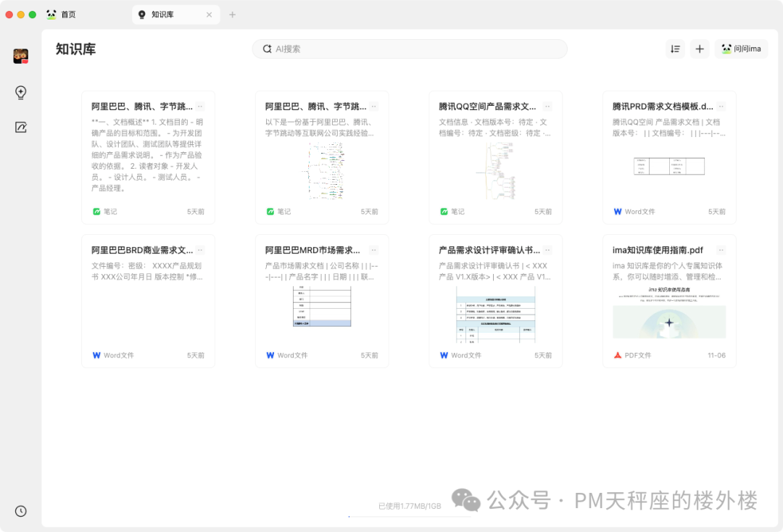783x532 pixels.
Task: Open the notes edit icon in the sidebar
Action: [x=20, y=128]
